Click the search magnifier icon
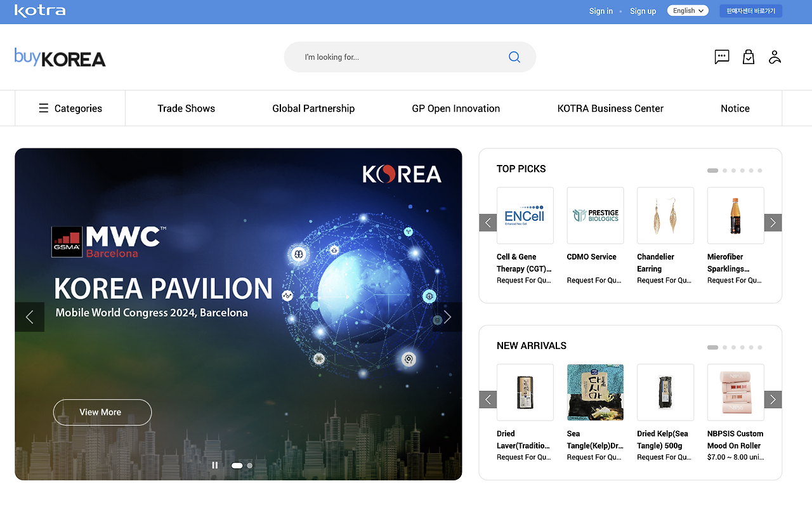Image resolution: width=812 pixels, height=521 pixels. (x=514, y=57)
